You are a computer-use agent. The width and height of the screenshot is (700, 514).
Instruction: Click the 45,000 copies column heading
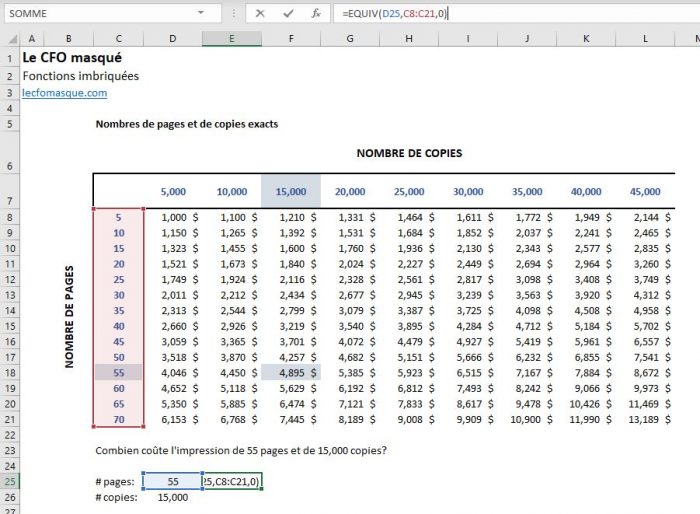click(645, 192)
